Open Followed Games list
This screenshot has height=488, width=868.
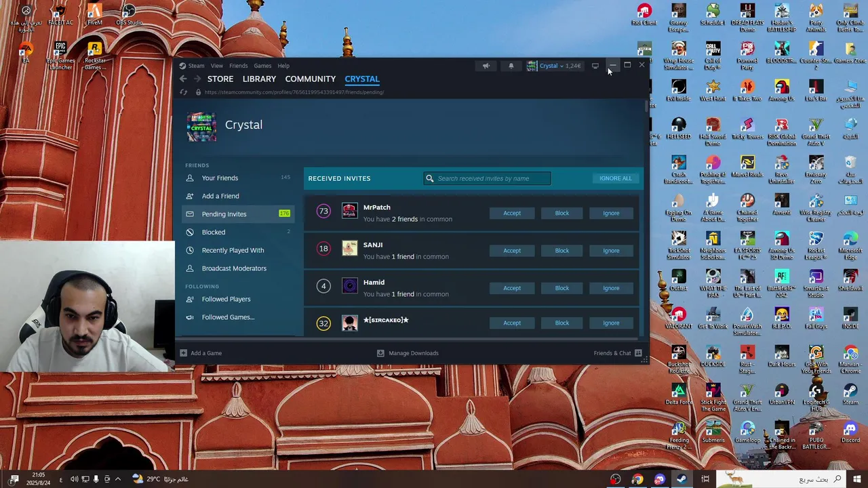click(x=238, y=317)
